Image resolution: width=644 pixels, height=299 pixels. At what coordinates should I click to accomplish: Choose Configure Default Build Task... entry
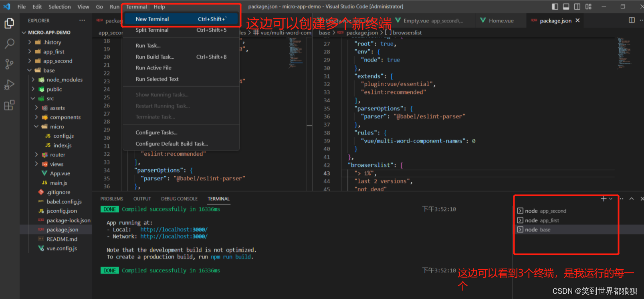pyautogui.click(x=181, y=144)
